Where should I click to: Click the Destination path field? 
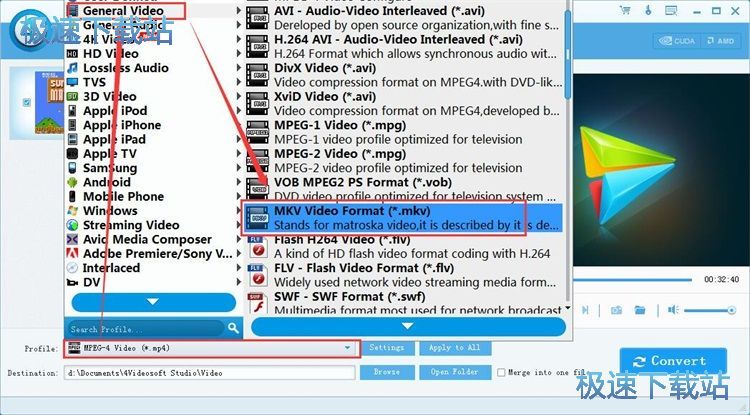tap(210, 372)
